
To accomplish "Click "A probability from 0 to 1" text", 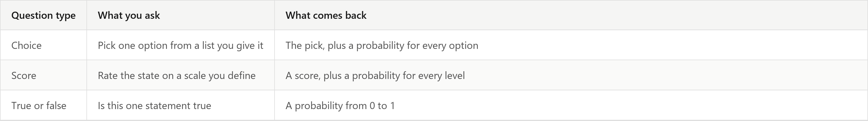I will (340, 106).
